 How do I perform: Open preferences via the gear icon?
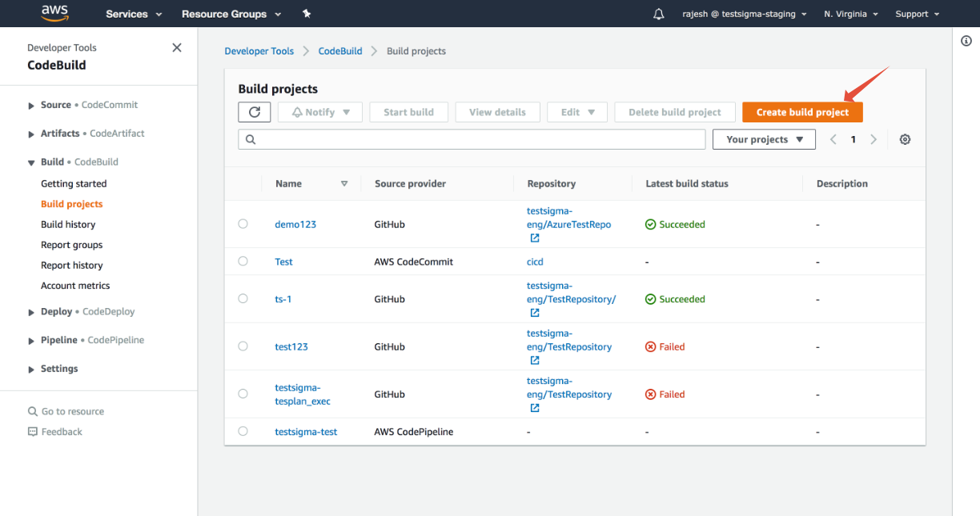point(905,138)
